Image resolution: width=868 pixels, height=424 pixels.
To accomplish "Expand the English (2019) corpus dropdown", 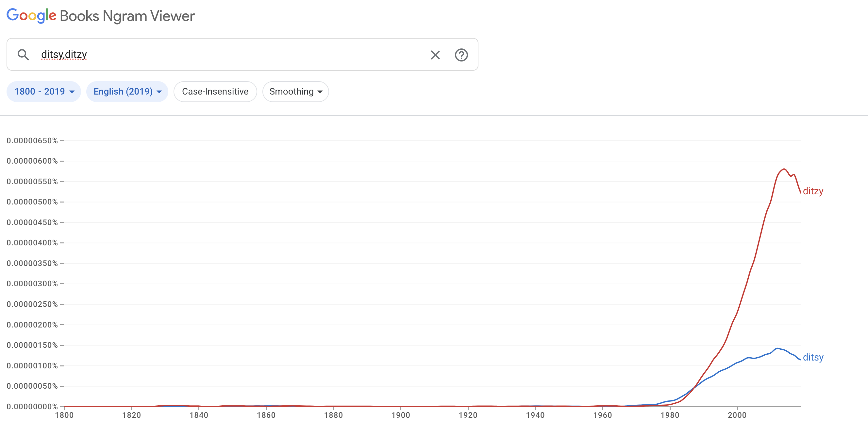I will (127, 91).
